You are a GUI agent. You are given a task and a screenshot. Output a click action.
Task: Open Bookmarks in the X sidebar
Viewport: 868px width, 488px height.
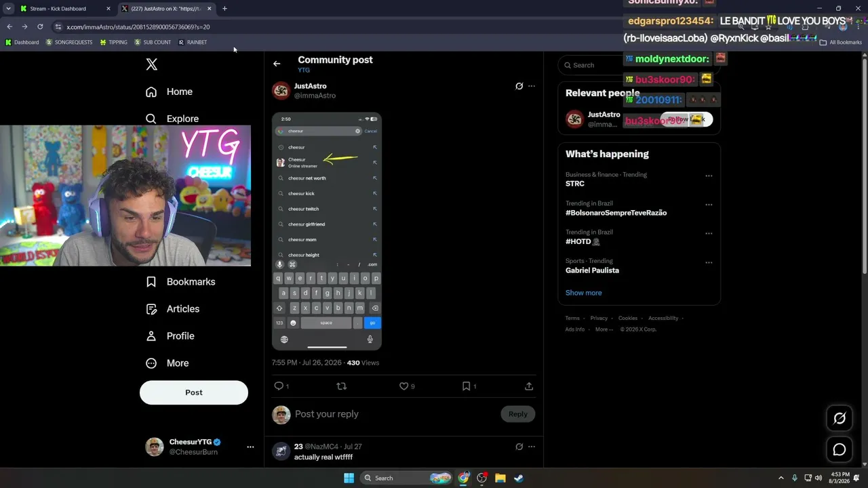pos(180,282)
